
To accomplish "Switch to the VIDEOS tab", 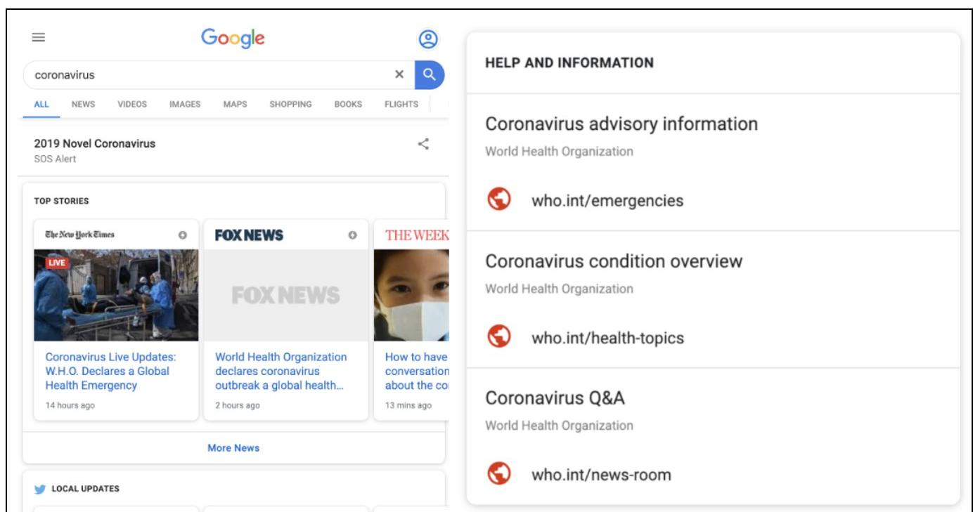I will pos(132,104).
